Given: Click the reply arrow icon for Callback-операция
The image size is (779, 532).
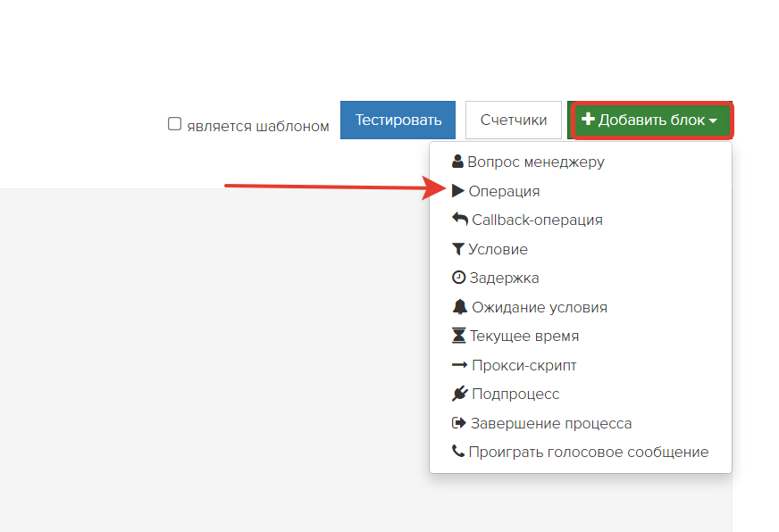Looking at the screenshot, I should coord(459,219).
